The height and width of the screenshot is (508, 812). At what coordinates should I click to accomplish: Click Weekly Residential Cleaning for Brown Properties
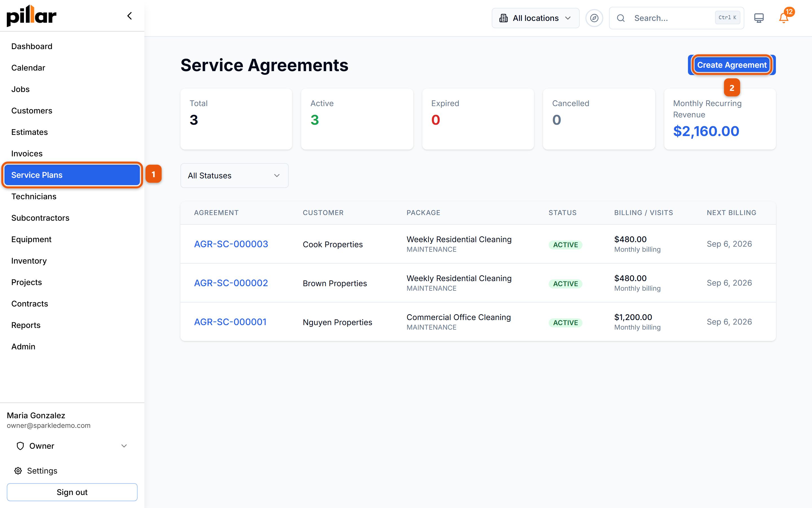pos(459,278)
